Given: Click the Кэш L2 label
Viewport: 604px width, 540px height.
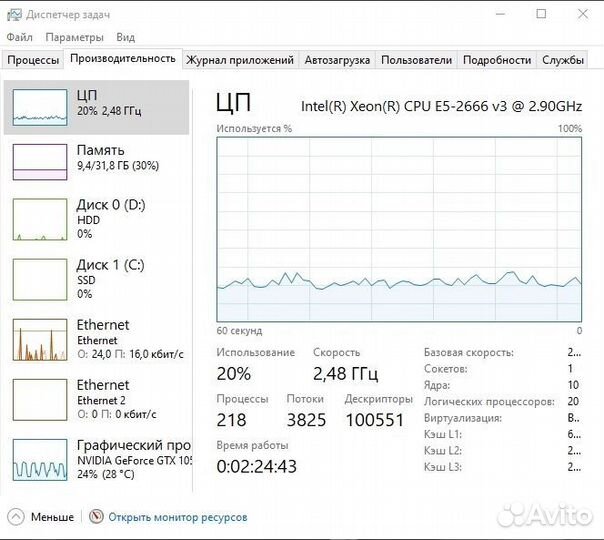Looking at the screenshot, I should (x=443, y=451).
